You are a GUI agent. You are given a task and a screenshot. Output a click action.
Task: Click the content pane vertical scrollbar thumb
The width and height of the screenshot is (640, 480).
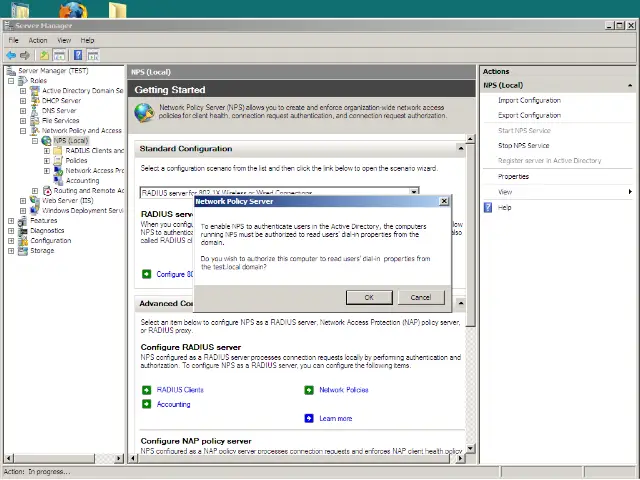470,235
